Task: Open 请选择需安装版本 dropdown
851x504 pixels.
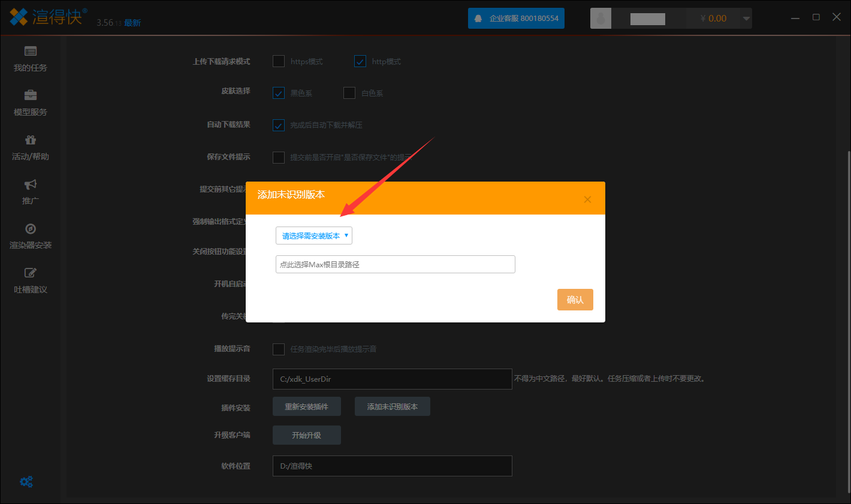Action: click(x=314, y=236)
